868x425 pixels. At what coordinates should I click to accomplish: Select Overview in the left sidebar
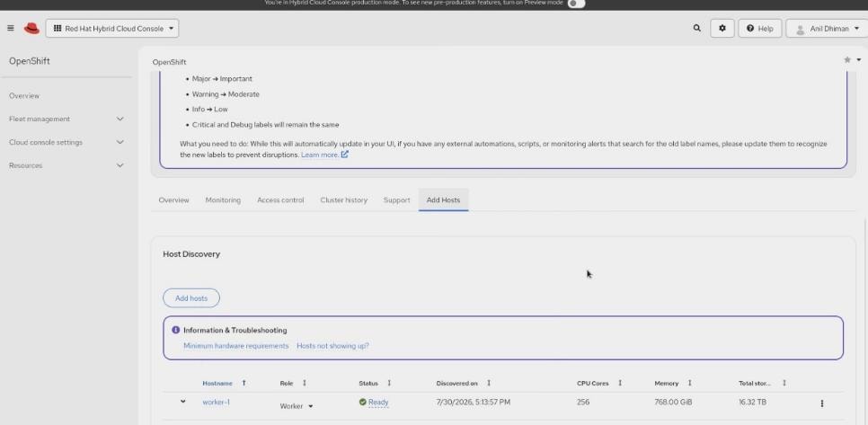click(x=23, y=96)
